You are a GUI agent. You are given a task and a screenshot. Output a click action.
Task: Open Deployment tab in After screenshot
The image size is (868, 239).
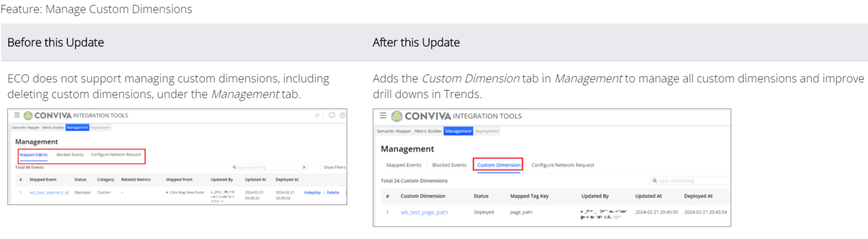pos(487,131)
